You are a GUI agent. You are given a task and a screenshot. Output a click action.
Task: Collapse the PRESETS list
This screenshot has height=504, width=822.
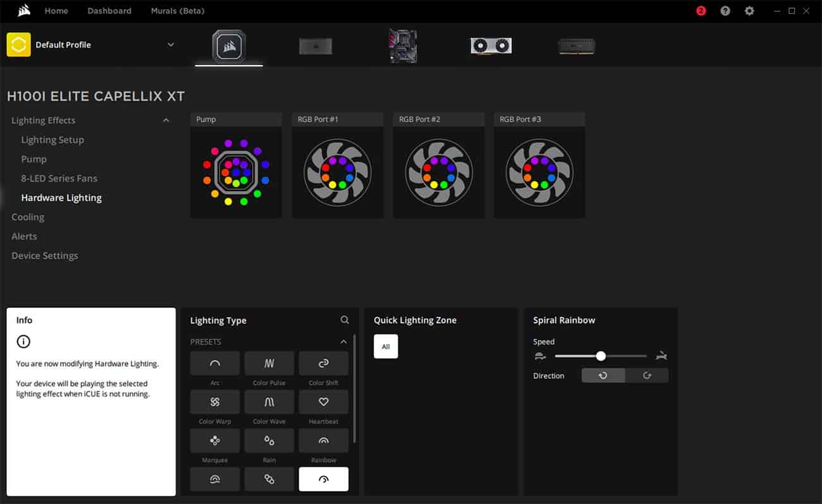(x=343, y=341)
